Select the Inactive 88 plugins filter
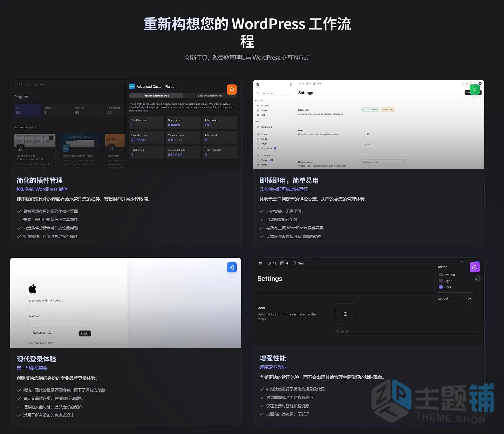This screenshot has height=434, width=504. (x=88, y=110)
